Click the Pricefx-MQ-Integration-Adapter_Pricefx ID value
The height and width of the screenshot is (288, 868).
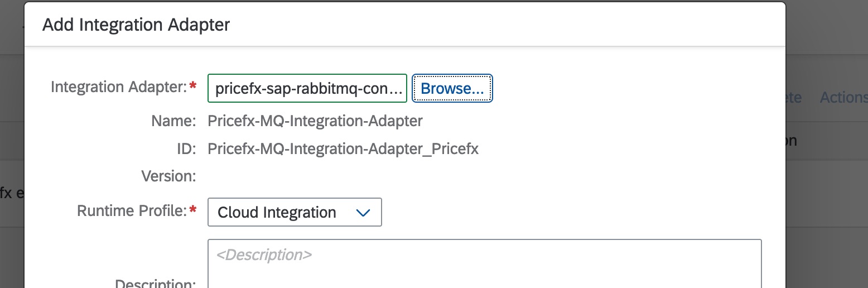pyautogui.click(x=343, y=149)
